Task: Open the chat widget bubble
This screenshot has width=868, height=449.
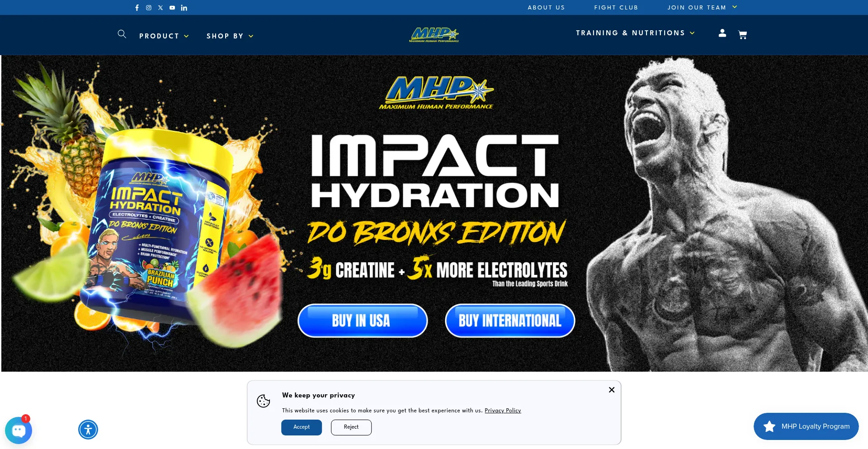Action: (19, 430)
